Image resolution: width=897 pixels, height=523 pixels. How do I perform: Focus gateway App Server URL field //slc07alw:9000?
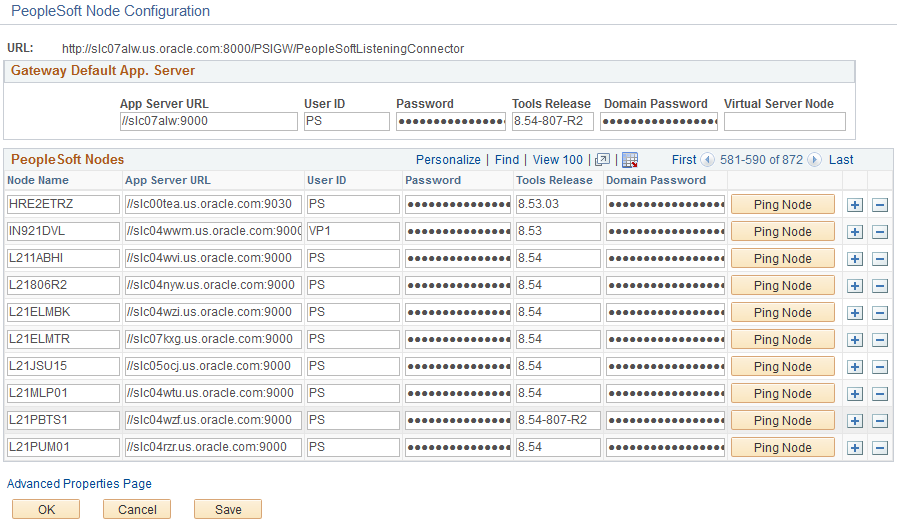[x=209, y=121]
